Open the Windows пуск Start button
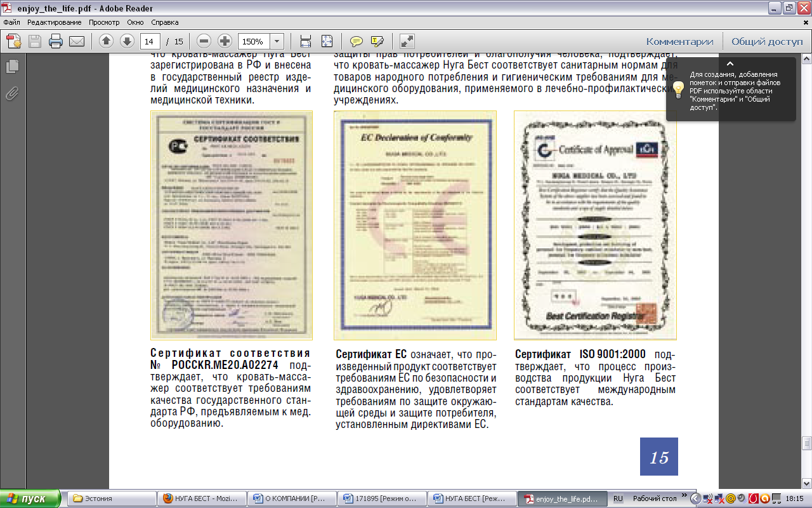 click(30, 498)
